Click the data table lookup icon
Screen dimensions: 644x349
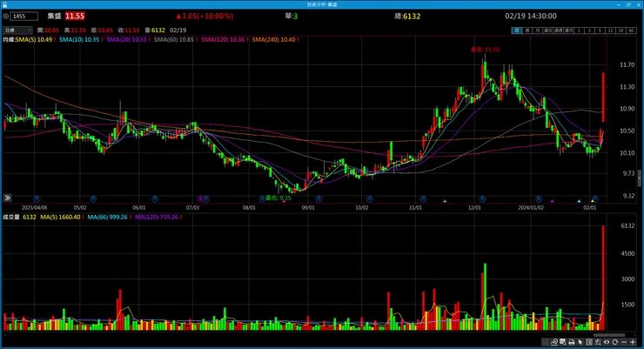[563, 342]
